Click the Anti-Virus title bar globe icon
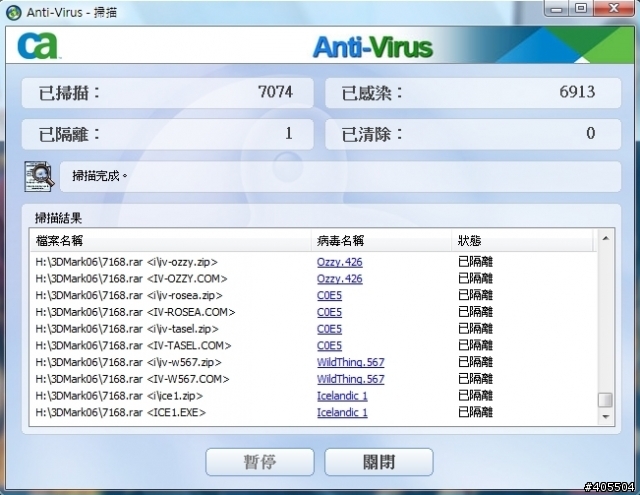Viewport: 640px width, 495px height. point(14,12)
